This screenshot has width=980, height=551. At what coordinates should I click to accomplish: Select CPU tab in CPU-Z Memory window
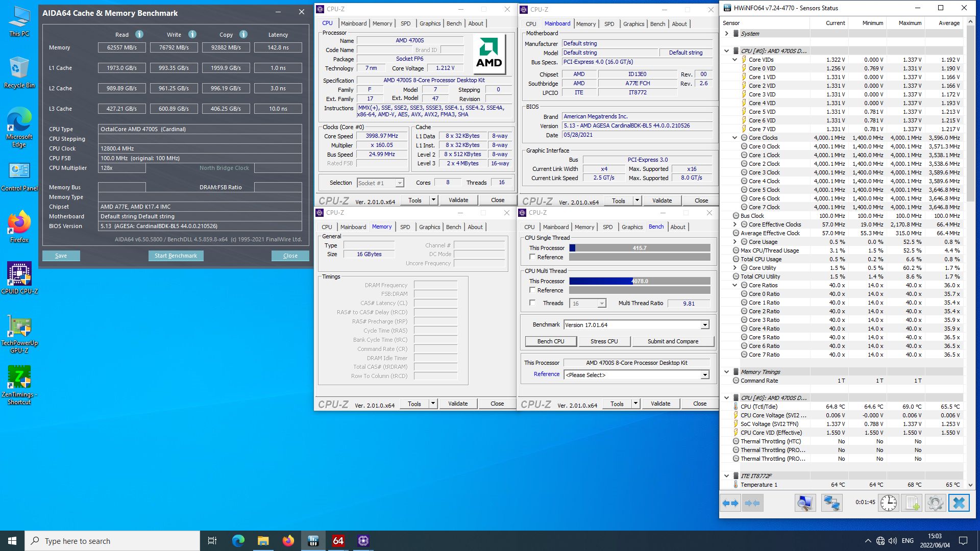(327, 227)
